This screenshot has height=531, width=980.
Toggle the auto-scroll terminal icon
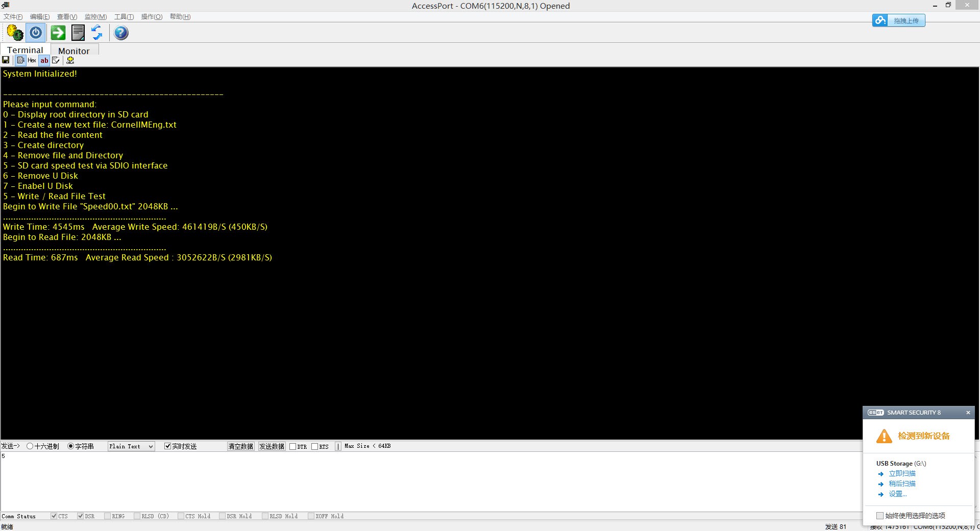pyautogui.click(x=20, y=60)
